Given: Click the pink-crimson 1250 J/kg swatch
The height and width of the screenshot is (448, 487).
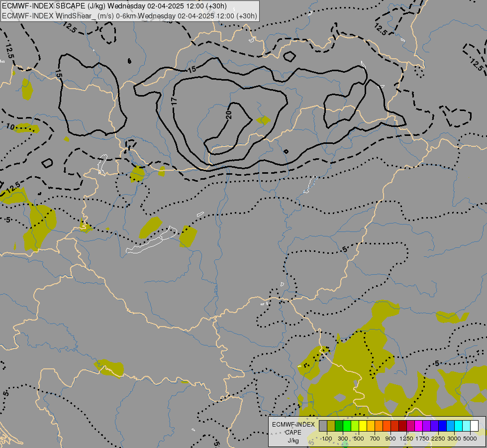Looking at the screenshot, I should pyautogui.click(x=410, y=426).
